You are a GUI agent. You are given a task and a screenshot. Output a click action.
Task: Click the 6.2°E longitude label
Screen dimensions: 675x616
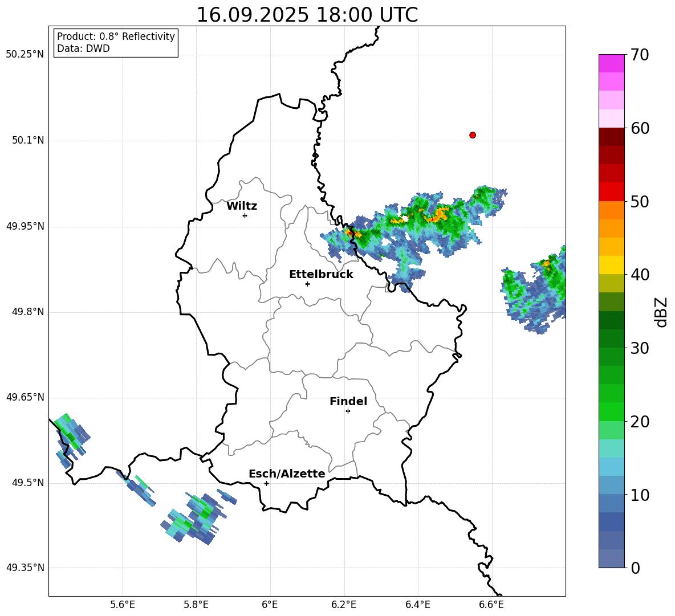click(x=344, y=605)
